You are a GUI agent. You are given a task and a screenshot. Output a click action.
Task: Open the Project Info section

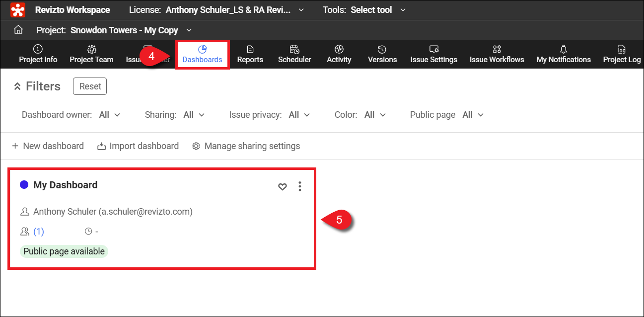(x=38, y=54)
